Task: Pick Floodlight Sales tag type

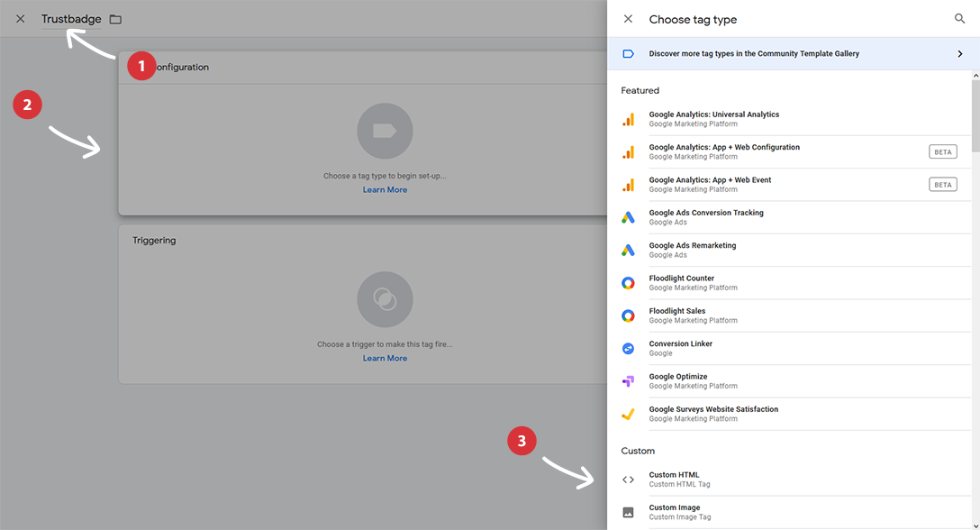Action: point(789,315)
